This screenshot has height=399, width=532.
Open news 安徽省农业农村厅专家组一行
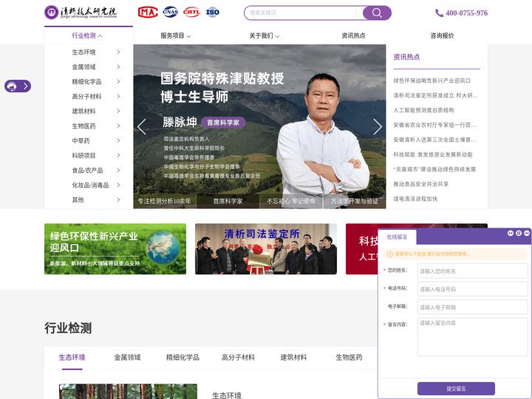tap(435, 125)
